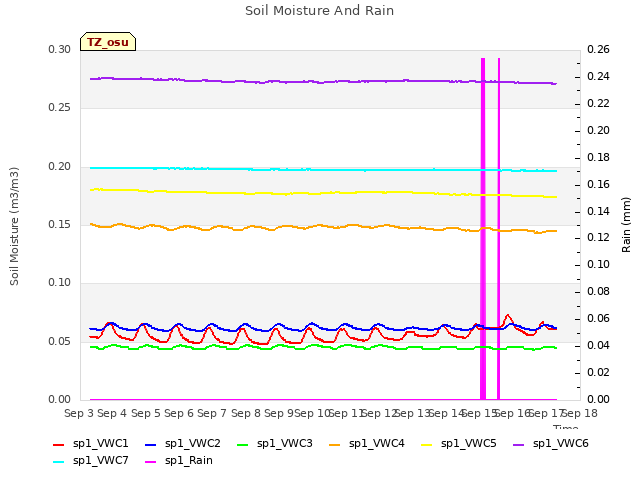Screen dimensions: 640x480
Task: Select the sp1_VWC7 legend label
Action: 100,461
